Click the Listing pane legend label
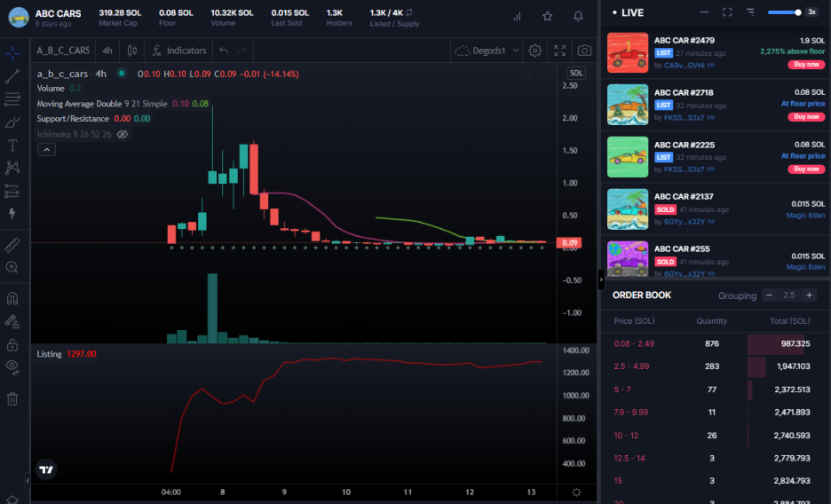The height and width of the screenshot is (504, 831). point(50,354)
